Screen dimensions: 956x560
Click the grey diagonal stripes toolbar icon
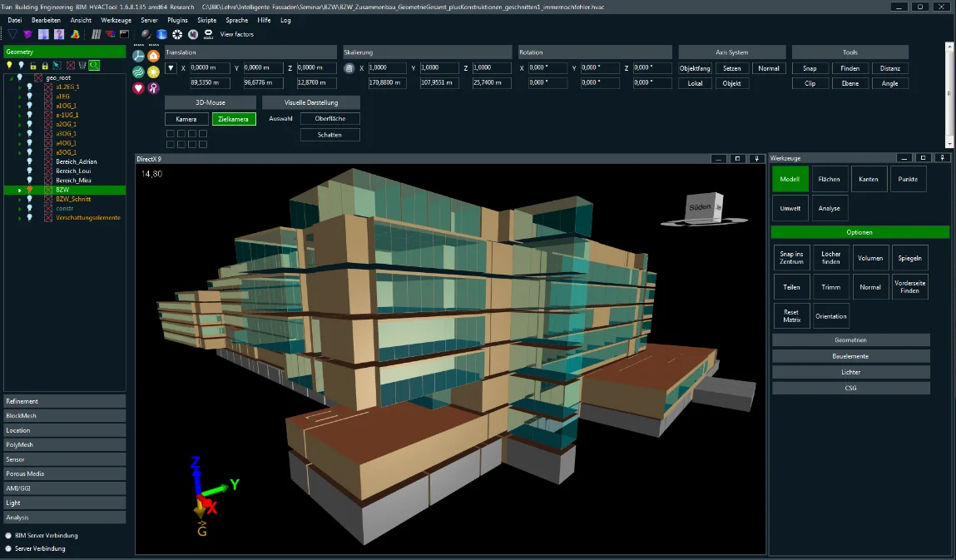click(96, 34)
